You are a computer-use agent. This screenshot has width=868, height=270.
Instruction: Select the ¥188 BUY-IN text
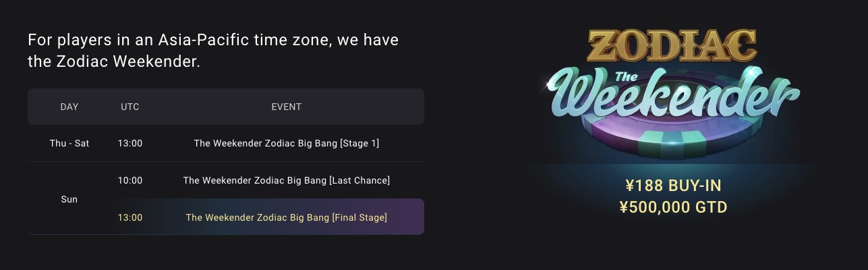tap(673, 186)
